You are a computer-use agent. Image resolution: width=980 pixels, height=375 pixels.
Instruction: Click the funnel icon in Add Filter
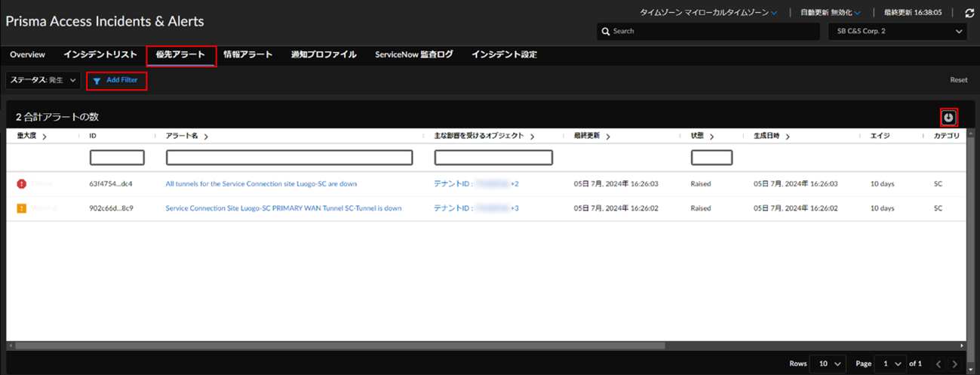[97, 80]
